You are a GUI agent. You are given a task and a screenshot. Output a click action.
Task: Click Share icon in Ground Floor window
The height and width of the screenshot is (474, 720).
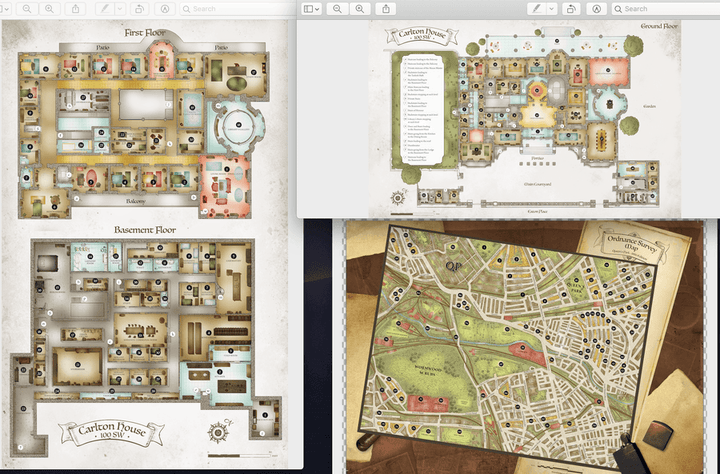[387, 8]
